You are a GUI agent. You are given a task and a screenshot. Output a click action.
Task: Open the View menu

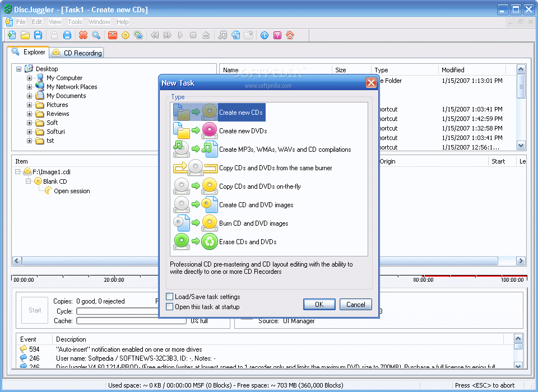point(55,22)
